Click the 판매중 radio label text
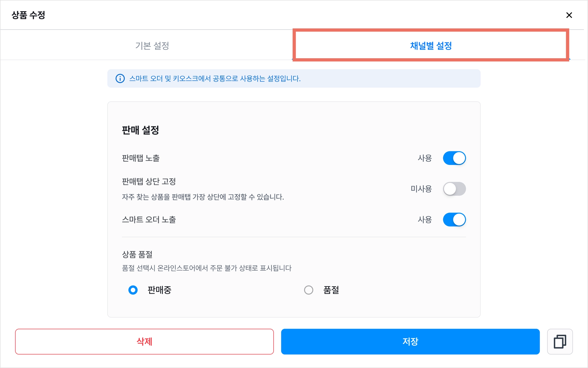Image resolution: width=588 pixels, height=368 pixels. click(x=159, y=290)
